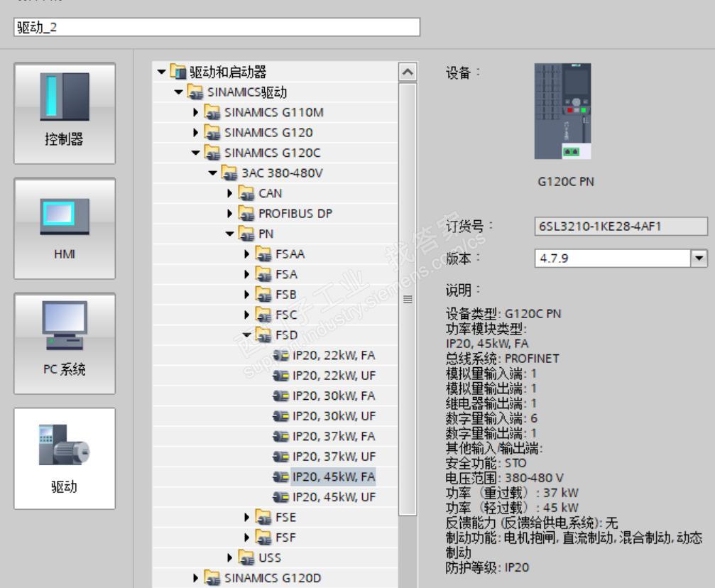Collapse the FSD frame size arrow
The height and width of the screenshot is (588, 715).
tap(246, 334)
